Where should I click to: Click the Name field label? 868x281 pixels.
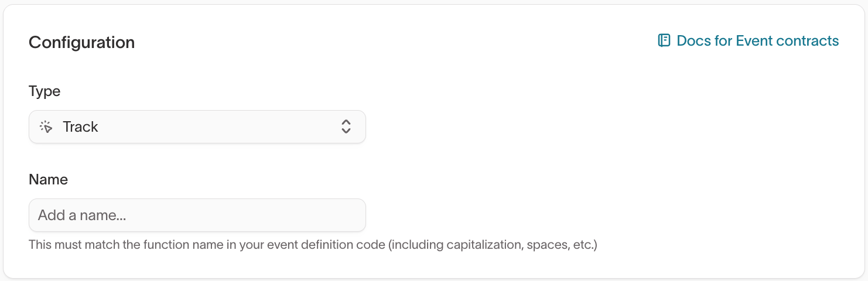[48, 180]
